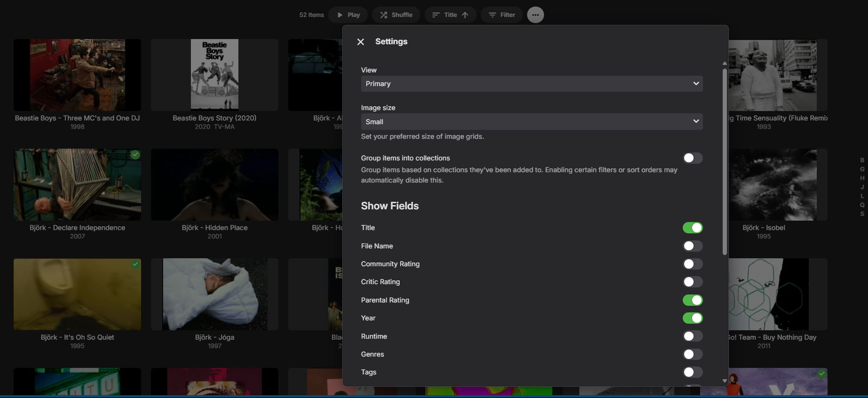868x398 pixels.
Task: Turn off the Title field toggle
Action: point(692,228)
